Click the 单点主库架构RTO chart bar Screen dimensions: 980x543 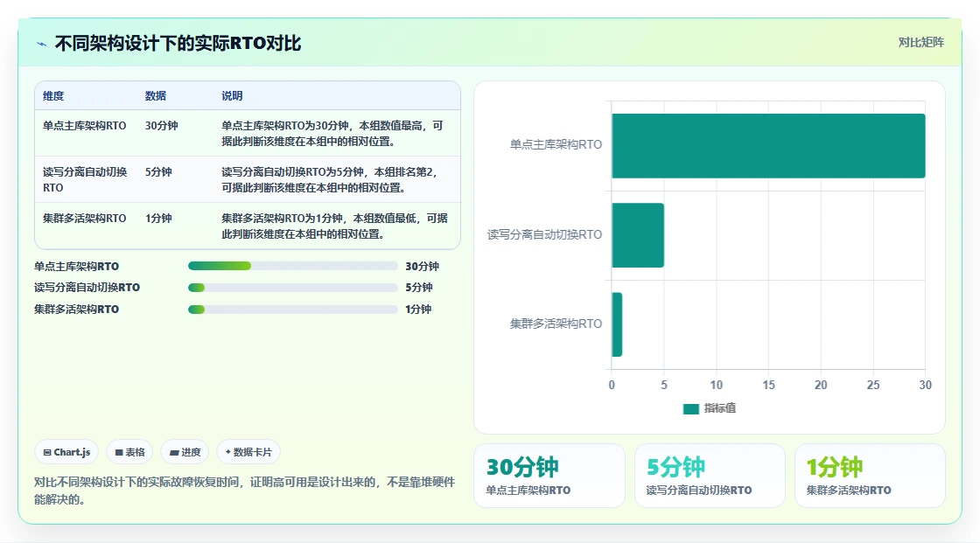click(x=768, y=146)
